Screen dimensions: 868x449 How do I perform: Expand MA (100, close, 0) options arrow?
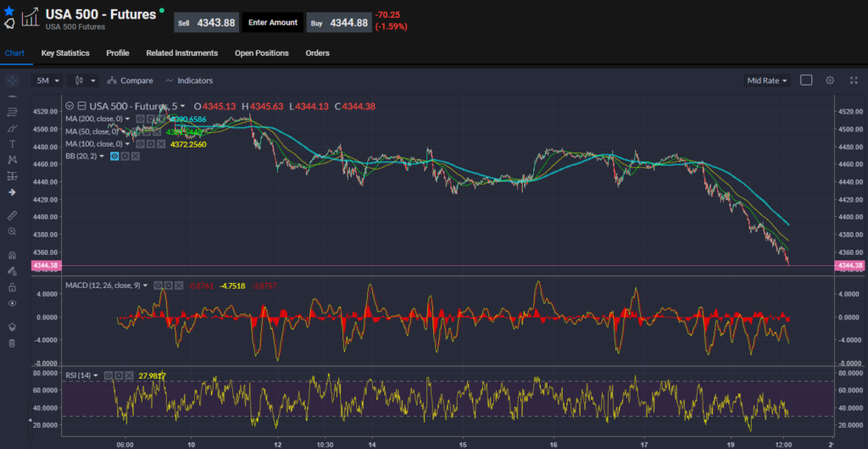pyautogui.click(x=127, y=144)
